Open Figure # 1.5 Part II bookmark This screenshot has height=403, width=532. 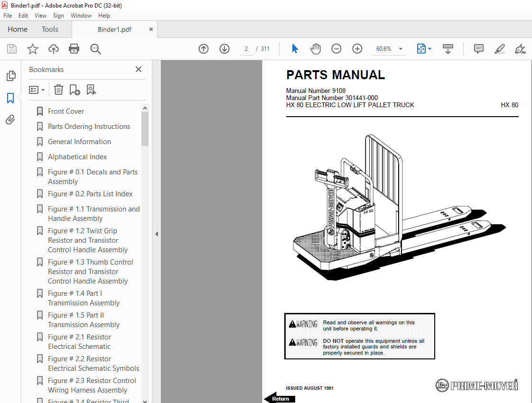tap(84, 320)
